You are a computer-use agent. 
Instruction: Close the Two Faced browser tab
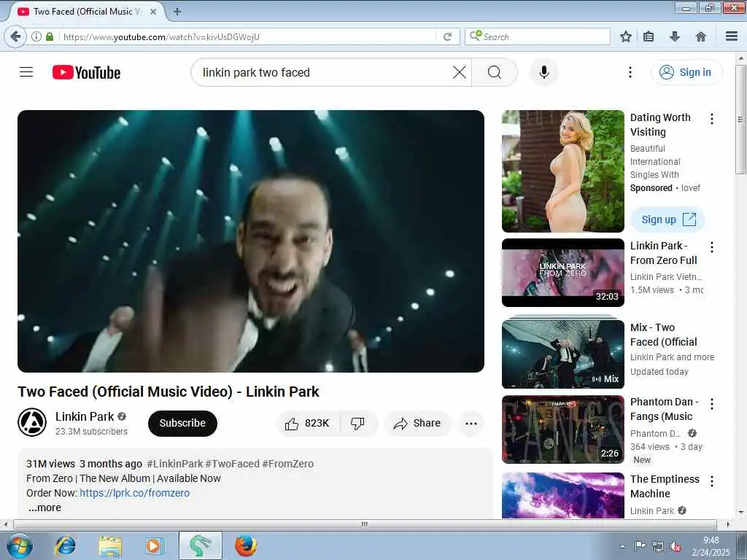coord(153,12)
